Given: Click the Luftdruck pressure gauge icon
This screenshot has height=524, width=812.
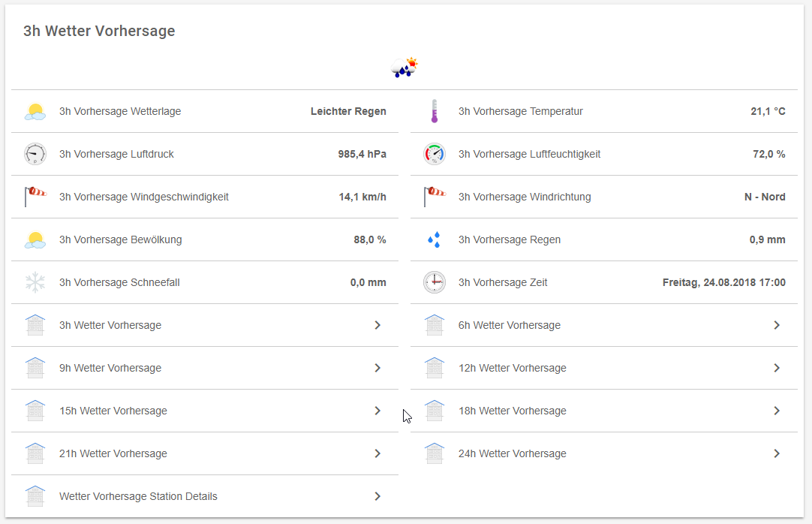Looking at the screenshot, I should coord(35,153).
